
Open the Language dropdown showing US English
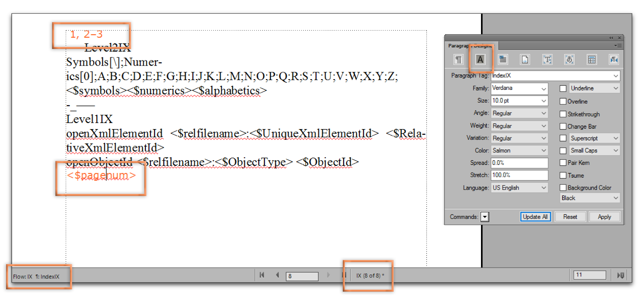519,188
